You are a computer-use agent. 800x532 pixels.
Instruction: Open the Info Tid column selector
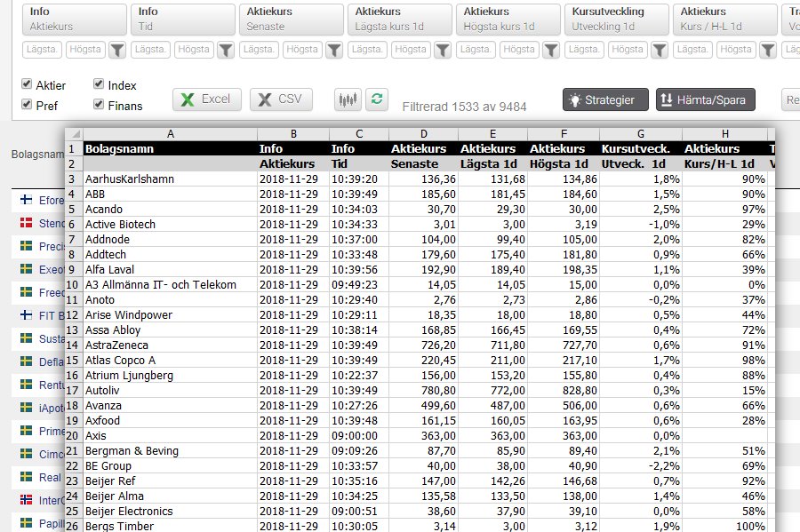(182, 20)
